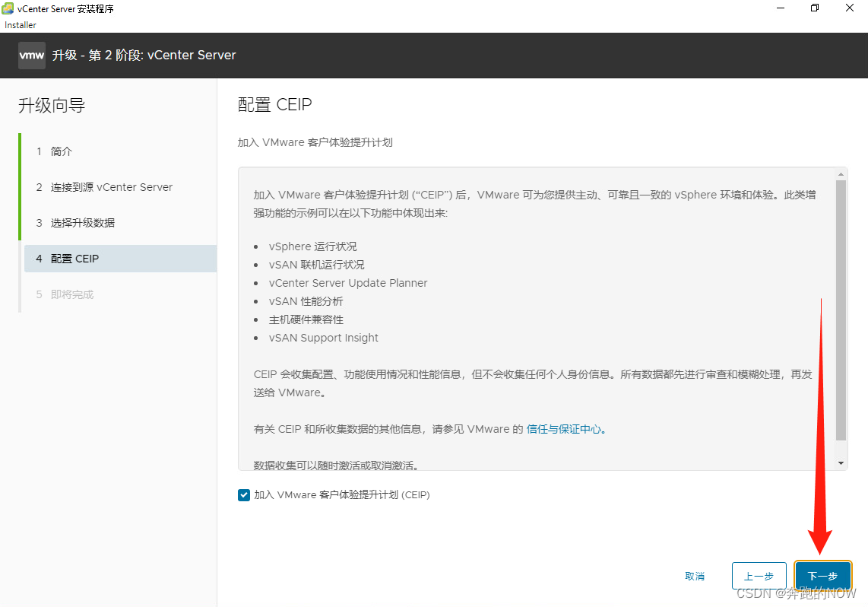Restore down the installer window
Screen dimensions: 868x607
click(x=815, y=8)
